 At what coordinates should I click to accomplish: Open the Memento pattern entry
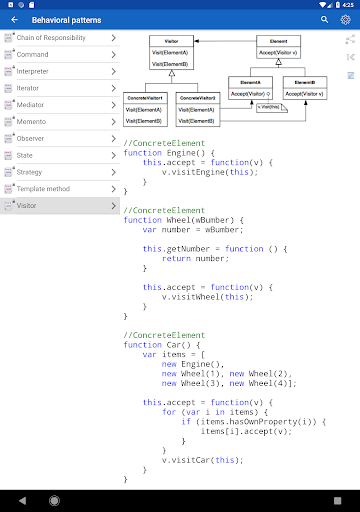[60, 122]
